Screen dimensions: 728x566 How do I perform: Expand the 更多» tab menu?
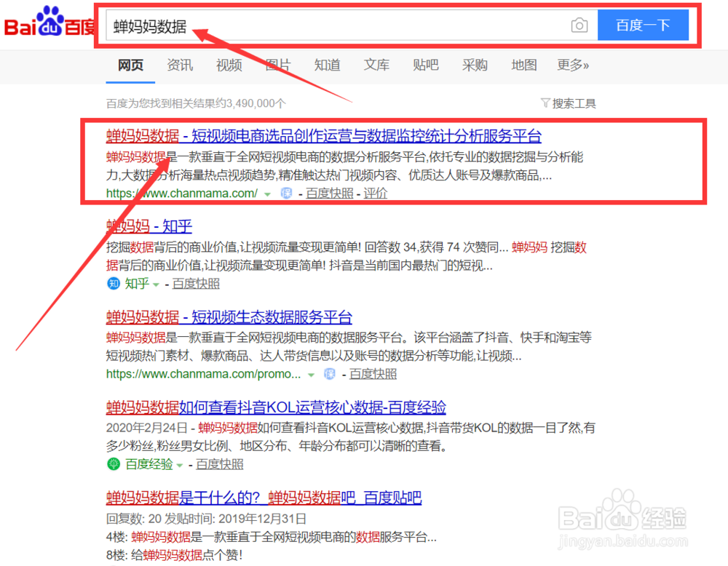pos(573,65)
